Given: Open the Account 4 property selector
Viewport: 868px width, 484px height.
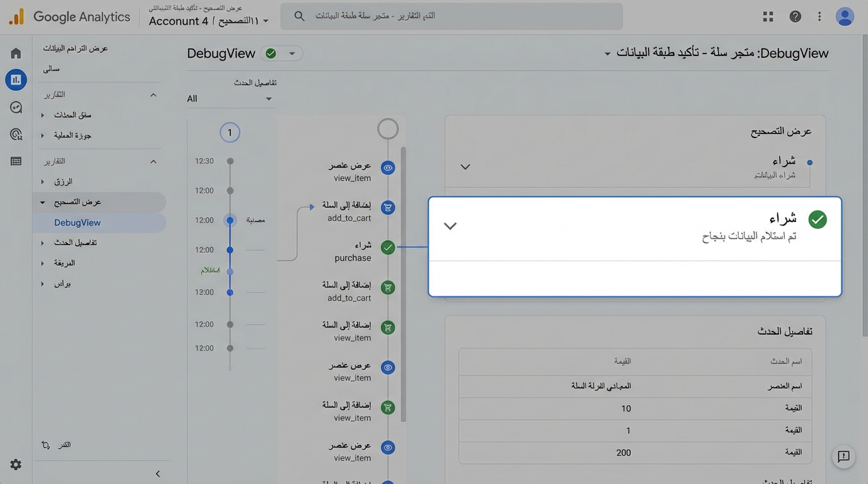Looking at the screenshot, I should 208,21.
